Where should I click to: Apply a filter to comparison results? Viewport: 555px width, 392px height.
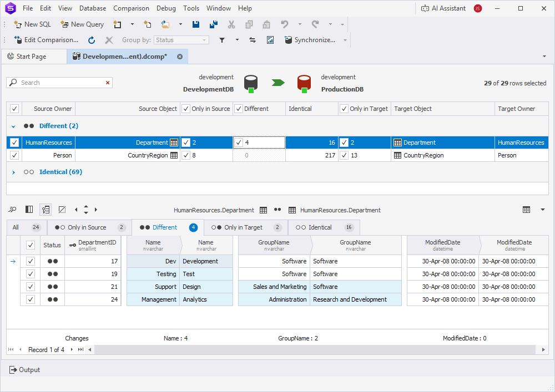pyautogui.click(x=222, y=39)
